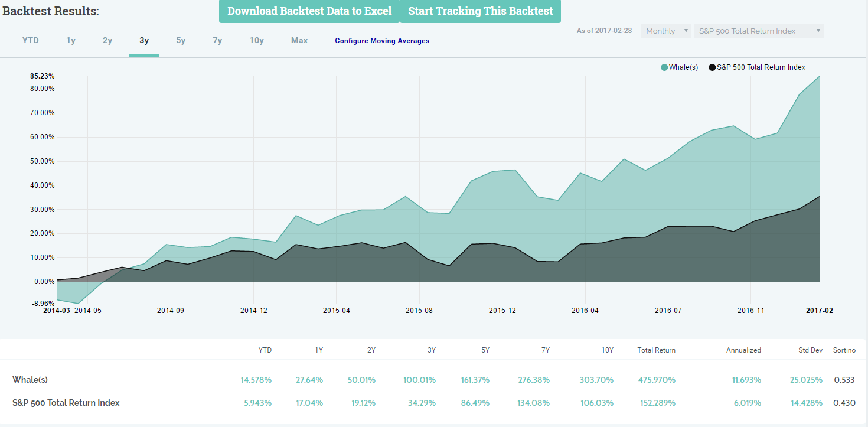Click S&P 500 YTD value 5.943%
Viewport: 868px width, 427px height.
click(257, 403)
